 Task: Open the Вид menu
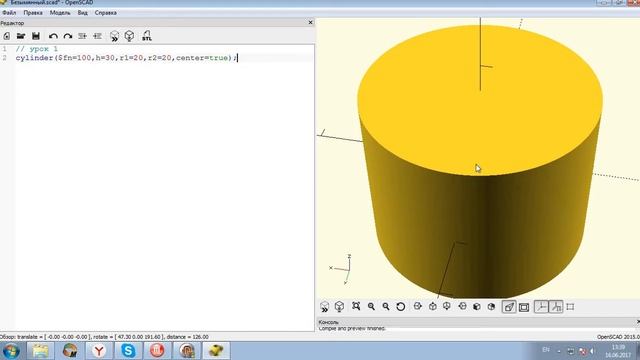[82, 13]
